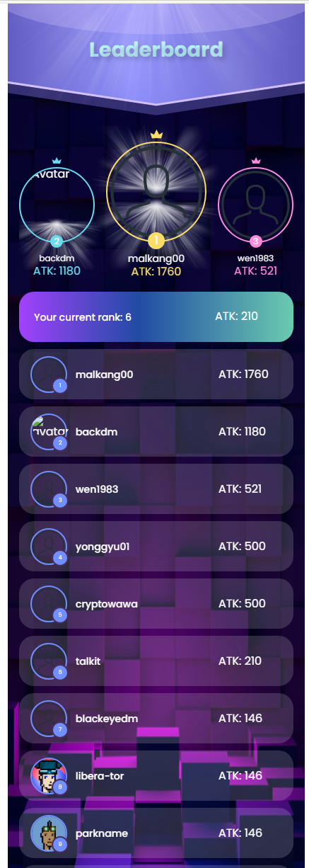Click wen1983's third-place podium avatar
Screen dimensions: 309x868
pos(255,204)
